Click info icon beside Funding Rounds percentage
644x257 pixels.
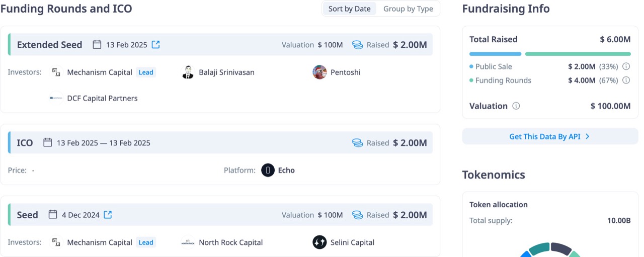(x=626, y=80)
